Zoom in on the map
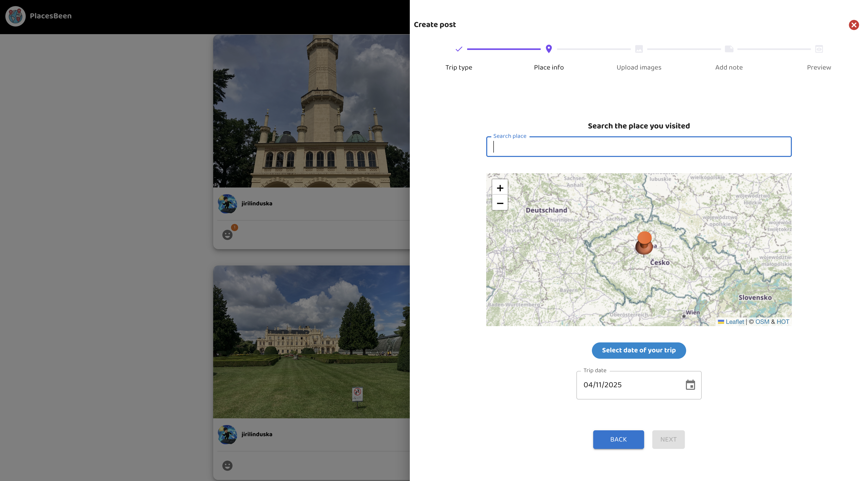Viewport: 868px width, 481px height. tap(500, 188)
